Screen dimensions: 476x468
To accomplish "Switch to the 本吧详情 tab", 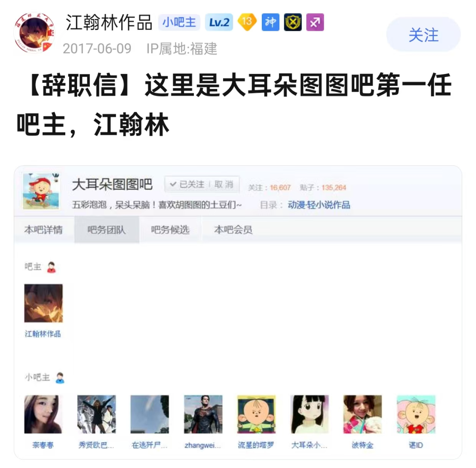I will [x=44, y=230].
